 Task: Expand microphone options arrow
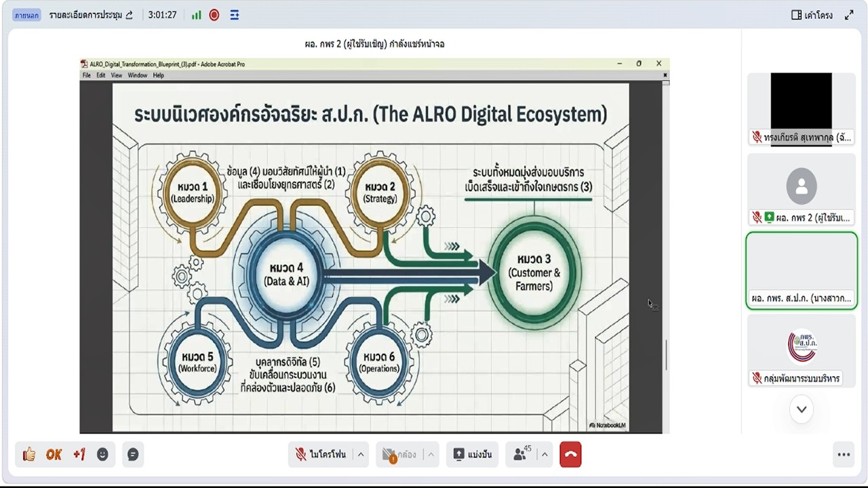(x=361, y=454)
